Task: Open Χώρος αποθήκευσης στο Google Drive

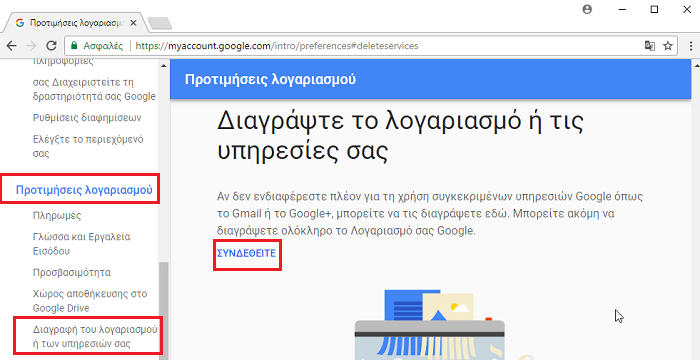Action: point(90,301)
